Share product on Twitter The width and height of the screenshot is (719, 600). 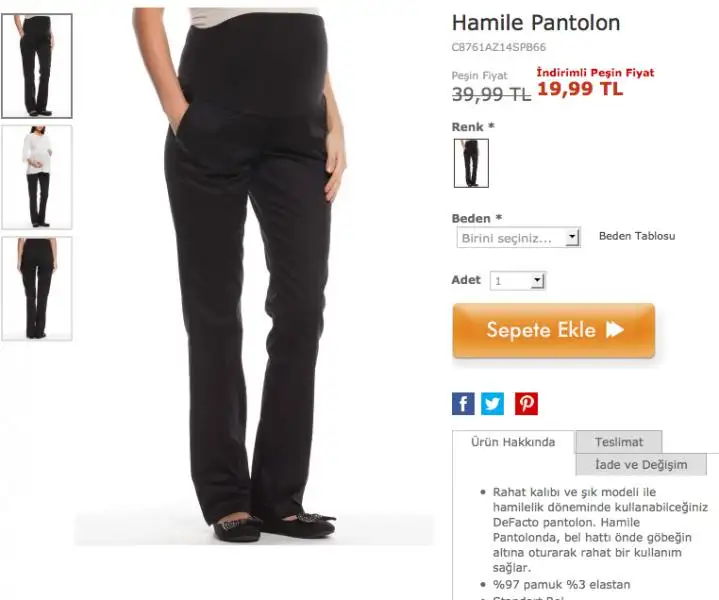pos(492,404)
